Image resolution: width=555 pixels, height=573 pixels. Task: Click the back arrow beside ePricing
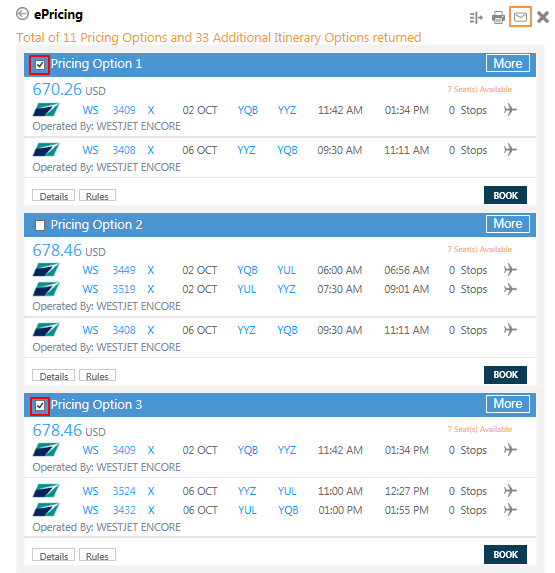click(22, 14)
